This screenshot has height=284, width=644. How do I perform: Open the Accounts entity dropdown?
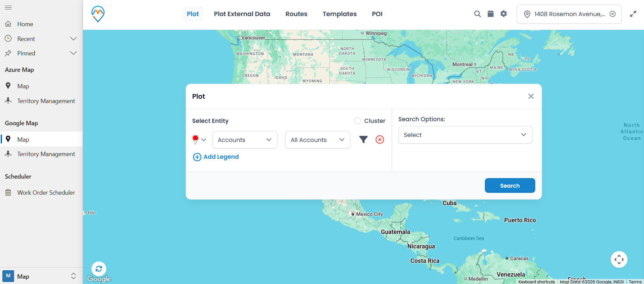pyautogui.click(x=244, y=140)
